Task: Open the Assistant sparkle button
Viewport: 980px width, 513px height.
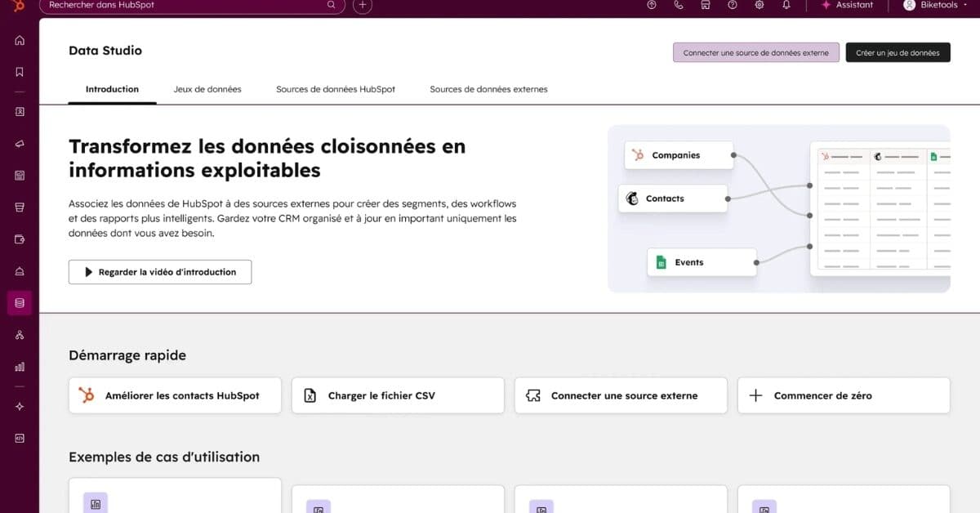Action: coord(847,5)
